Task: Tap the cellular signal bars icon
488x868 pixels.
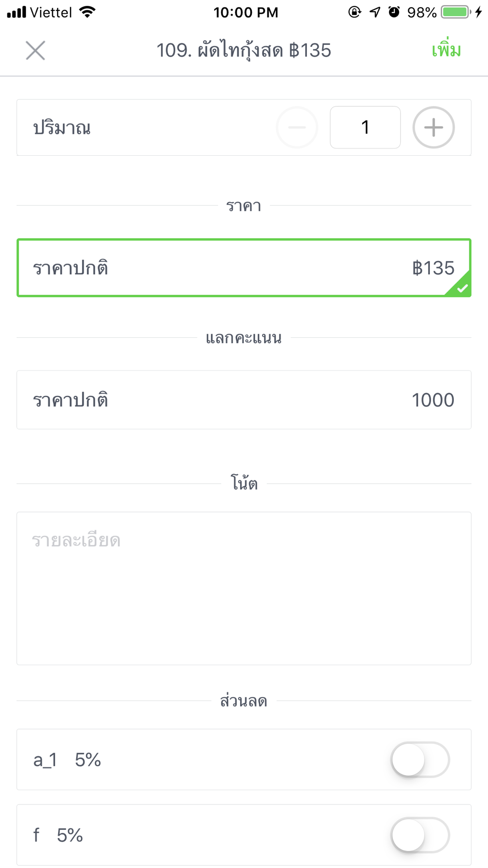Action: click(17, 12)
